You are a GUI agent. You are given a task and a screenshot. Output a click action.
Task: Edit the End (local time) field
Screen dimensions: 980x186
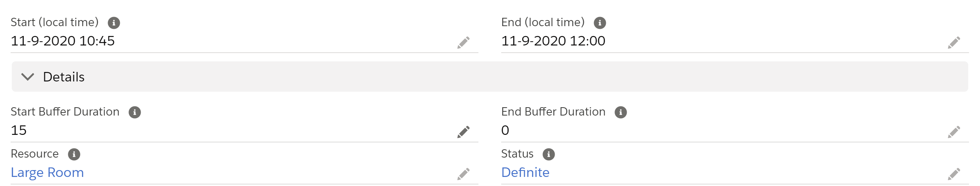pos(953,42)
